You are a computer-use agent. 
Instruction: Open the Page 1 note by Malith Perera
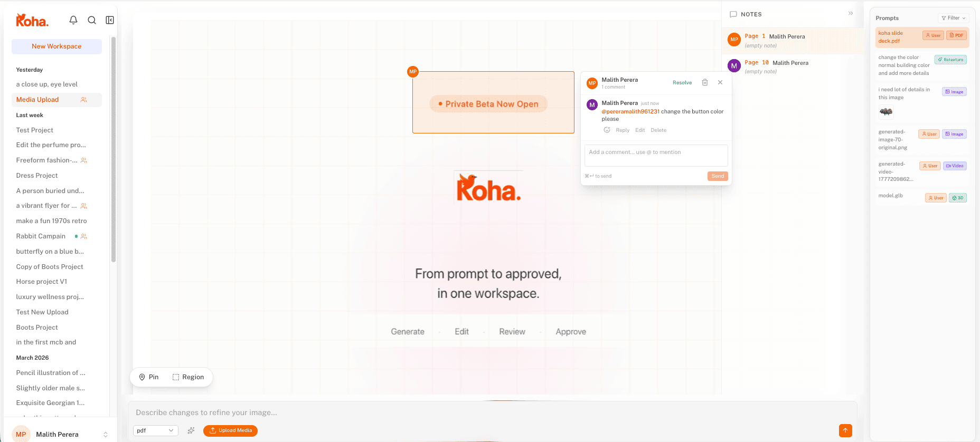pos(792,41)
